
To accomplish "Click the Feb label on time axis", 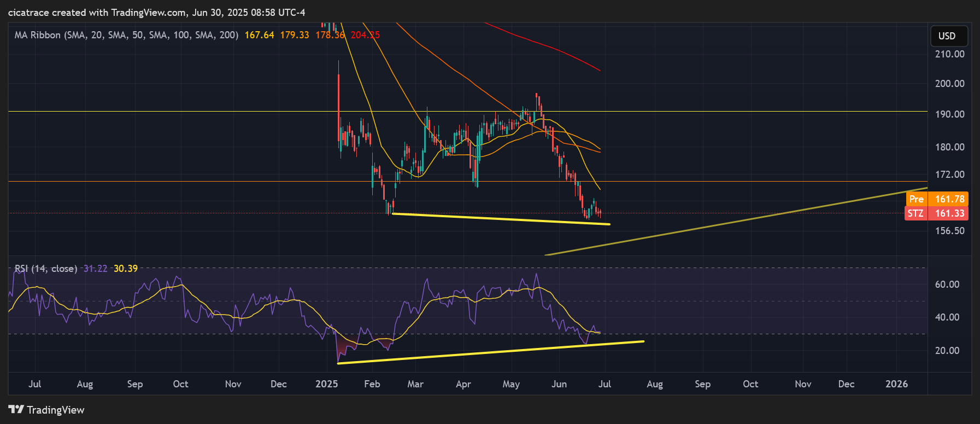I will point(372,384).
